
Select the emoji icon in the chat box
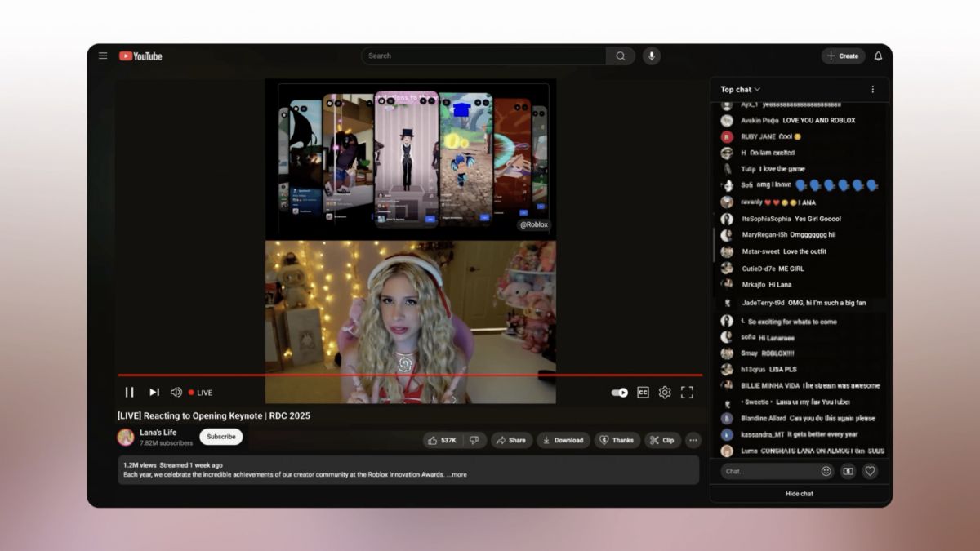(826, 471)
